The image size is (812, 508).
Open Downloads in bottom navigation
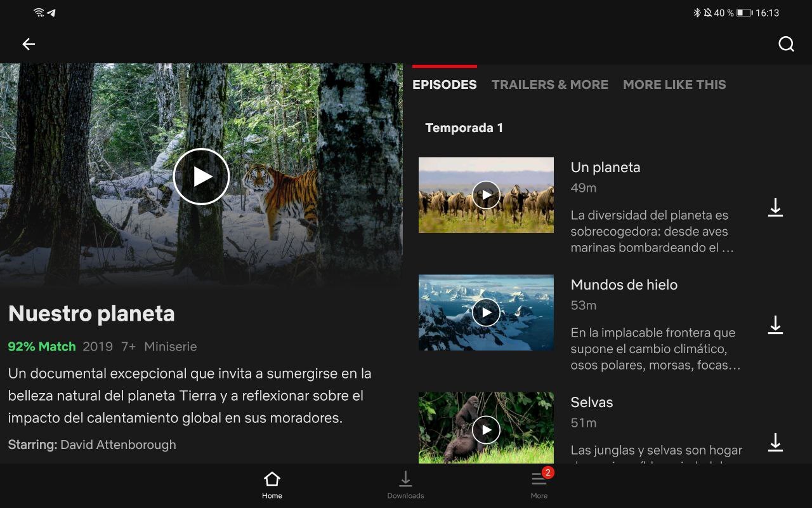pyautogui.click(x=406, y=486)
